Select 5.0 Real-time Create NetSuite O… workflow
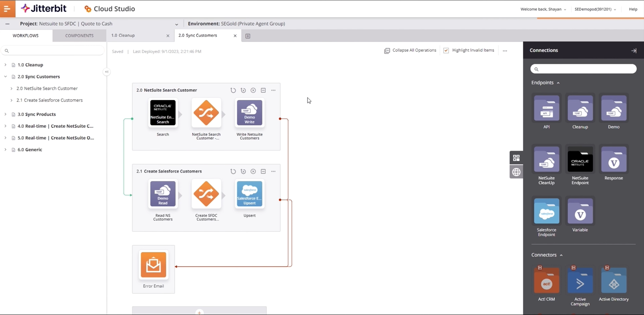Viewport: 644px width, 315px height. 56,138
